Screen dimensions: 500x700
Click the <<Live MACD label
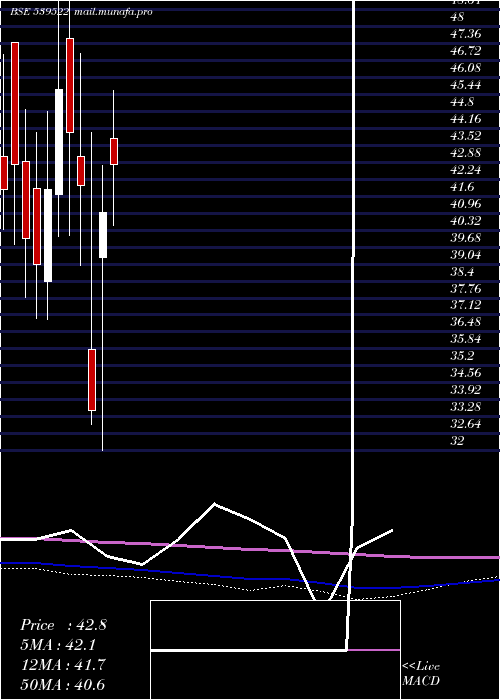pyautogui.click(x=421, y=674)
